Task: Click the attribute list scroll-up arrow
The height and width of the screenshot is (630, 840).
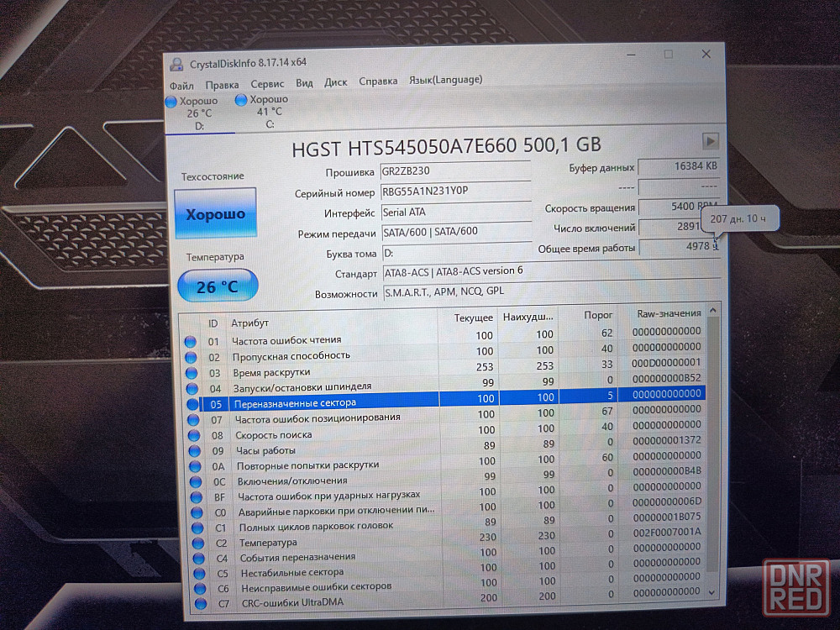Action: point(712,311)
